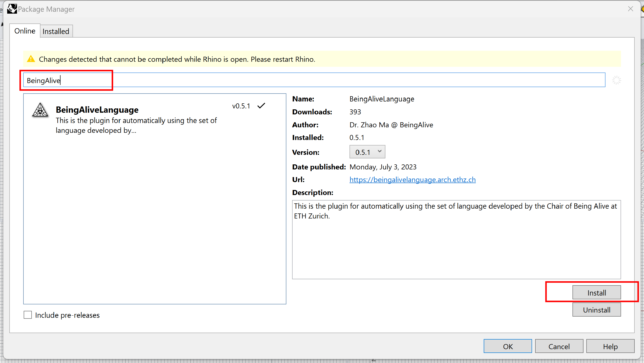Click the Rhino logo icon in title bar

[x=12, y=9]
